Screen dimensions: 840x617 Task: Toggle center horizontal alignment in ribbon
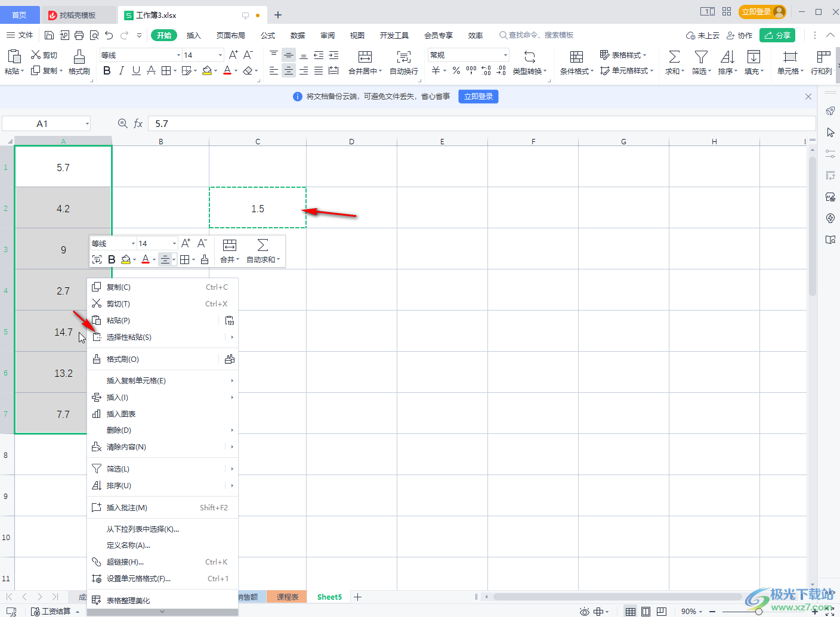click(289, 70)
